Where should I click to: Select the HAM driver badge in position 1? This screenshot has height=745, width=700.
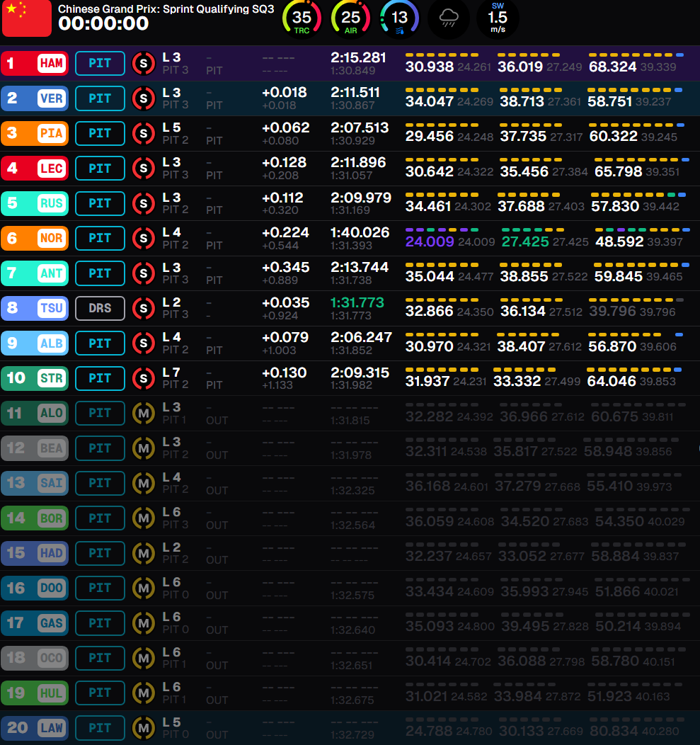[35, 63]
